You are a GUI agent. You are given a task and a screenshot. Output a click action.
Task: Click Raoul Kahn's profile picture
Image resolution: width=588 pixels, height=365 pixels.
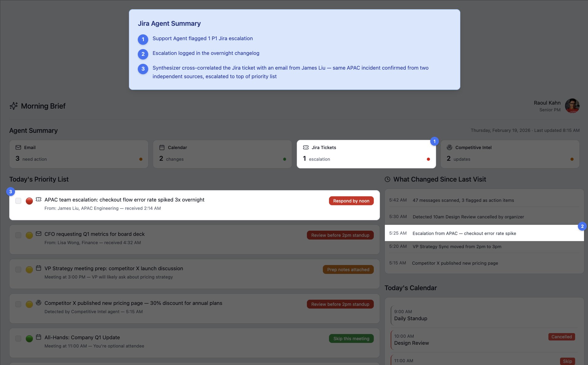(x=573, y=106)
